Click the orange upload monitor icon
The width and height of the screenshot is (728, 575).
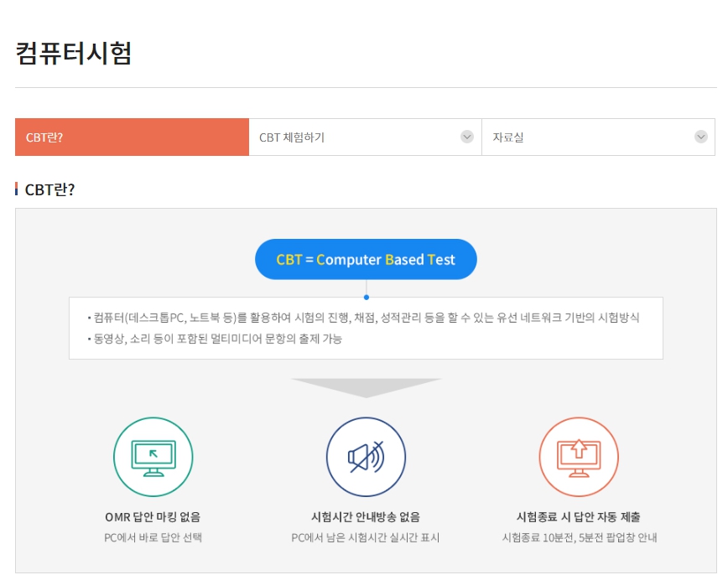(x=578, y=458)
